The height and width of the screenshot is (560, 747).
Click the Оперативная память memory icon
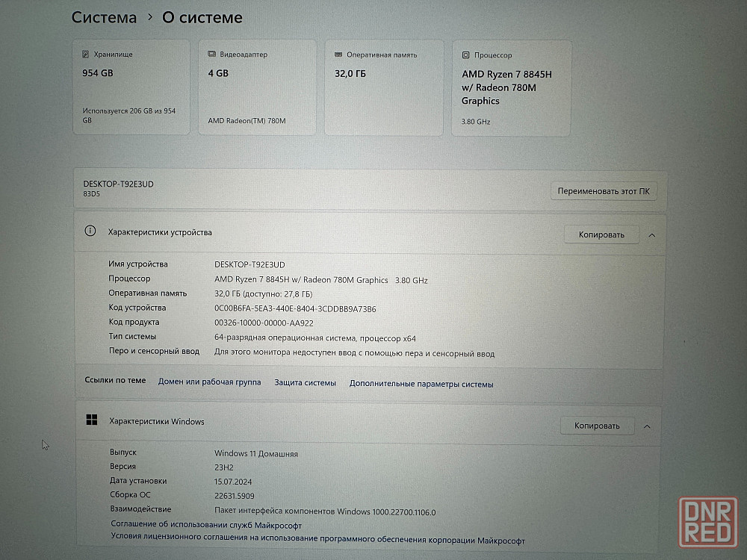coord(338,55)
